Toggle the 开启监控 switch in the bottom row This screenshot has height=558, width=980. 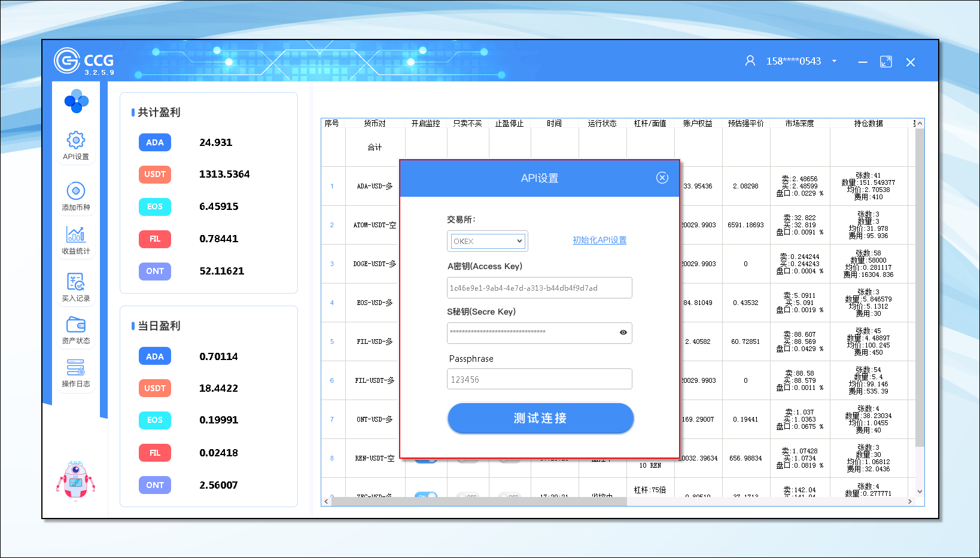tap(426, 496)
